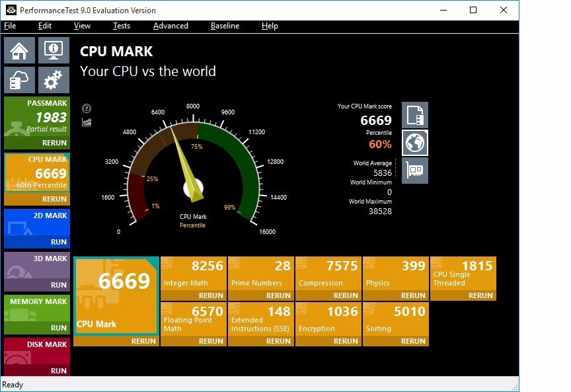Screen dimensions: 571x392
Task: Open the Baseline menu
Action: click(x=225, y=26)
